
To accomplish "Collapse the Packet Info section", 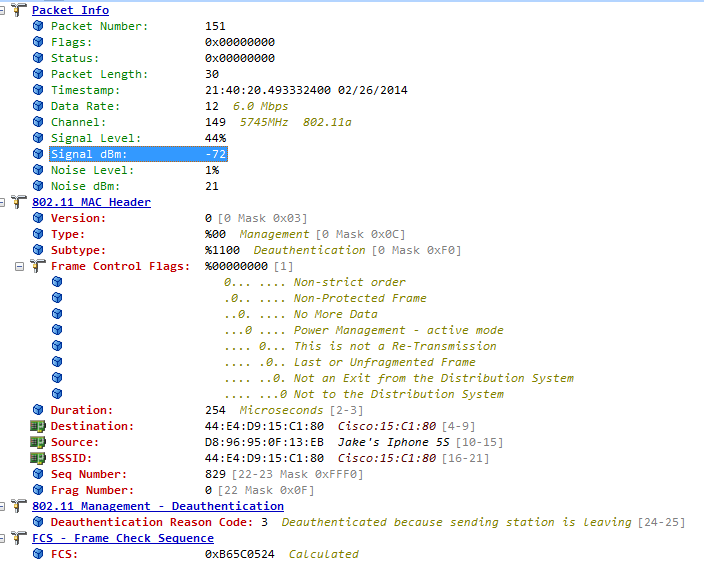I will point(6,10).
